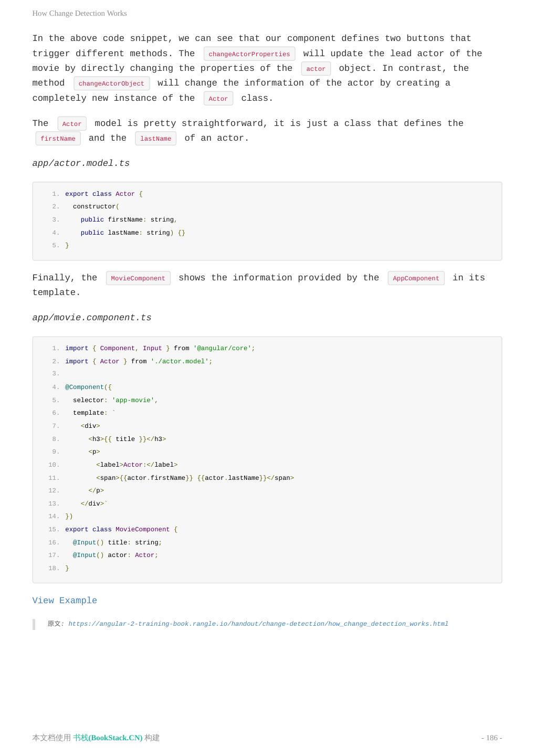The width and height of the screenshot is (535, 756).
Task: Click the page number "- 186 -"
Action: click(491, 738)
